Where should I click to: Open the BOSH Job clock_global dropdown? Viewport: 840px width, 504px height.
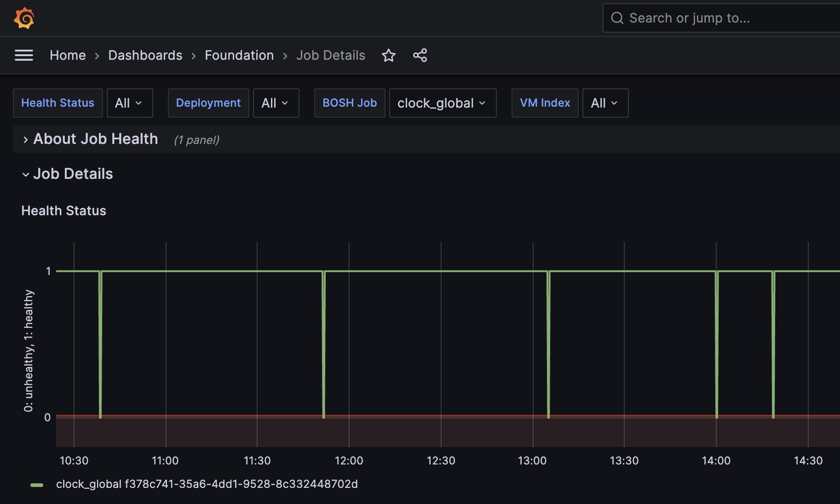[x=442, y=103]
